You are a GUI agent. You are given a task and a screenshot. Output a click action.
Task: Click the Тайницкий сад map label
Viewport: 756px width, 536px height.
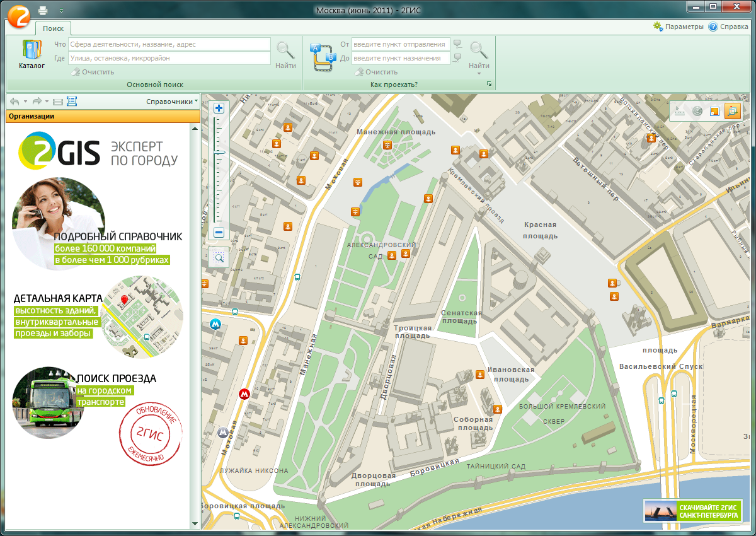(496, 467)
